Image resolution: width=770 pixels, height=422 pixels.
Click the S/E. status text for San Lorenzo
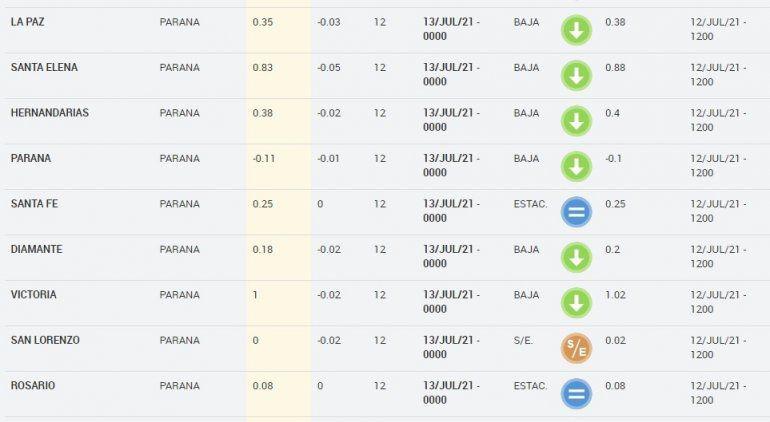523,340
